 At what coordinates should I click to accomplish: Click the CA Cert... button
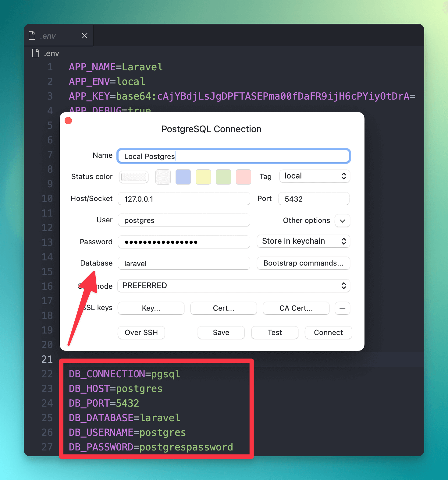296,308
